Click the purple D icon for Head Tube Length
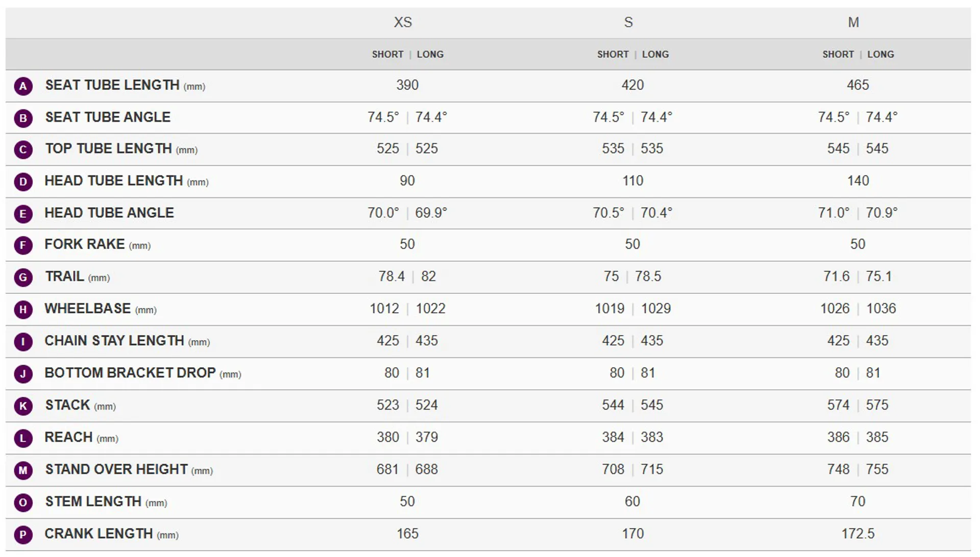 tap(23, 182)
